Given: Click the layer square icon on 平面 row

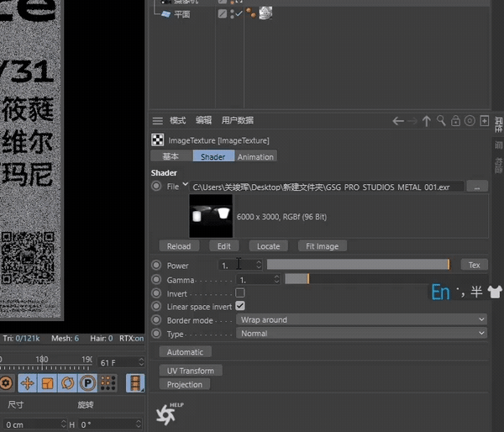Looking at the screenshot, I should 222,13.
